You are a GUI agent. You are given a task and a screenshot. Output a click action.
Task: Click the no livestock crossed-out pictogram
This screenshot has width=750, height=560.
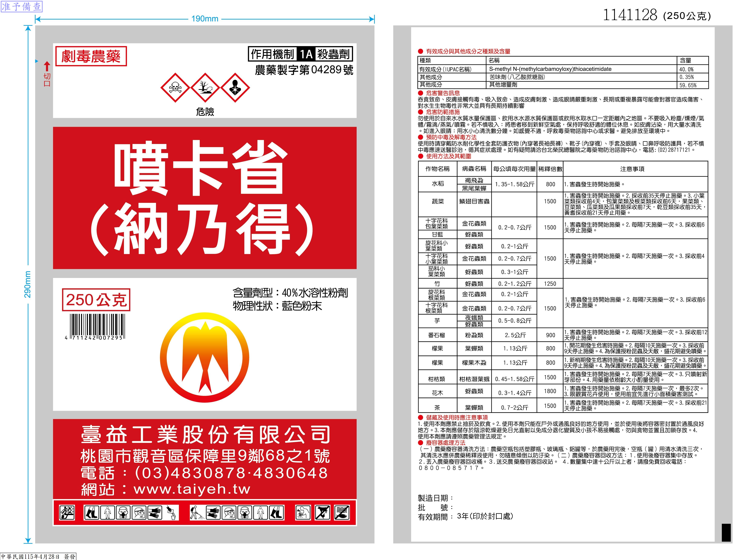click(322, 513)
